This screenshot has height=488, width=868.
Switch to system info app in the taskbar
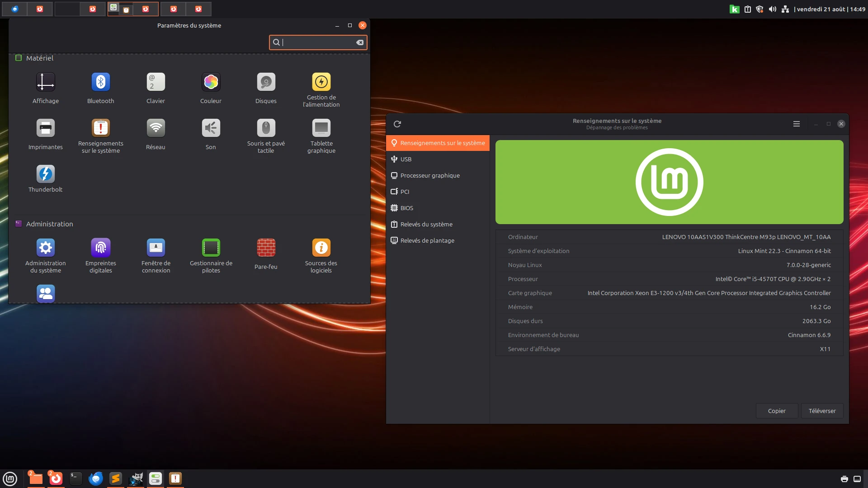point(175,479)
